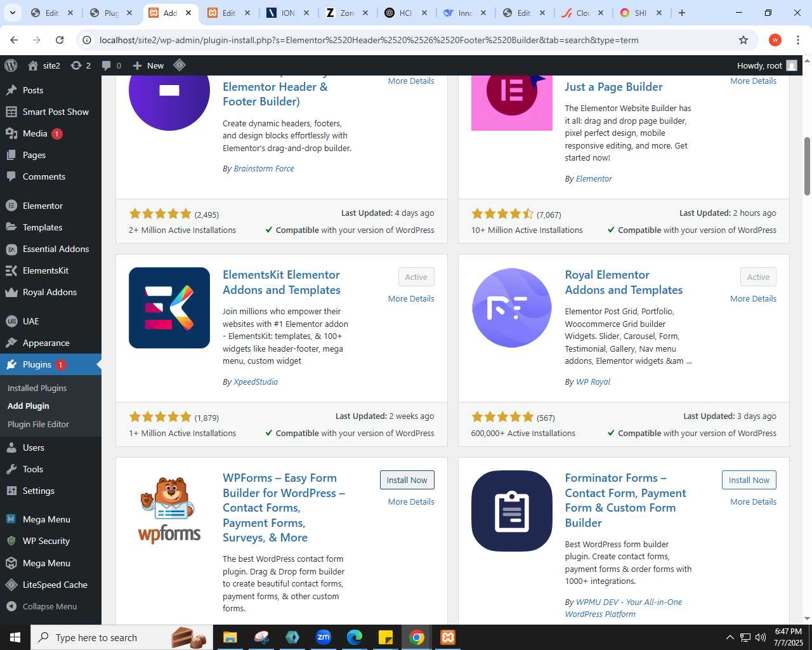This screenshot has height=650, width=812.
Task: Open Essential Addons sidebar item
Action: coord(51,249)
